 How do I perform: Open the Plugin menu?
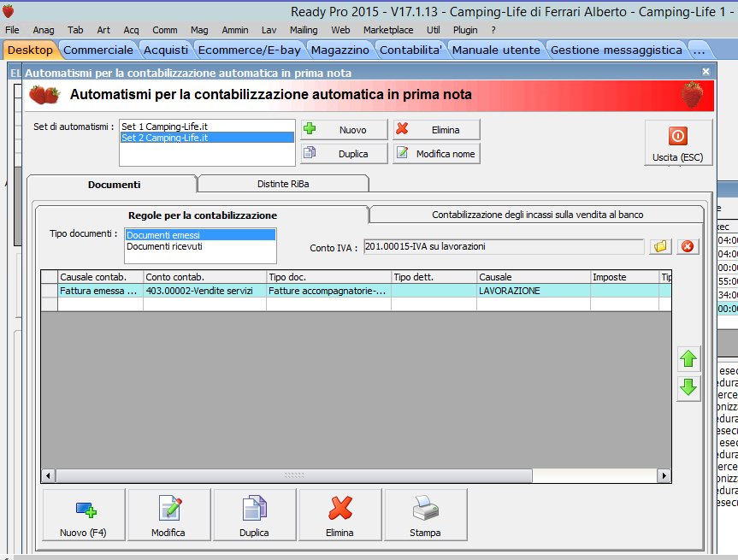pos(465,30)
